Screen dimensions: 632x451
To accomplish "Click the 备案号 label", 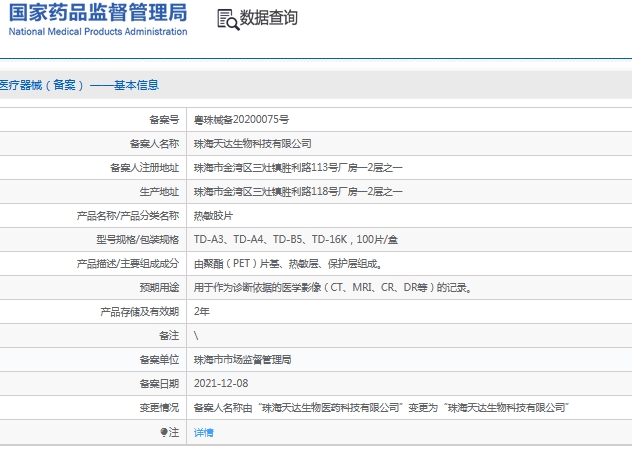I will 164,119.
